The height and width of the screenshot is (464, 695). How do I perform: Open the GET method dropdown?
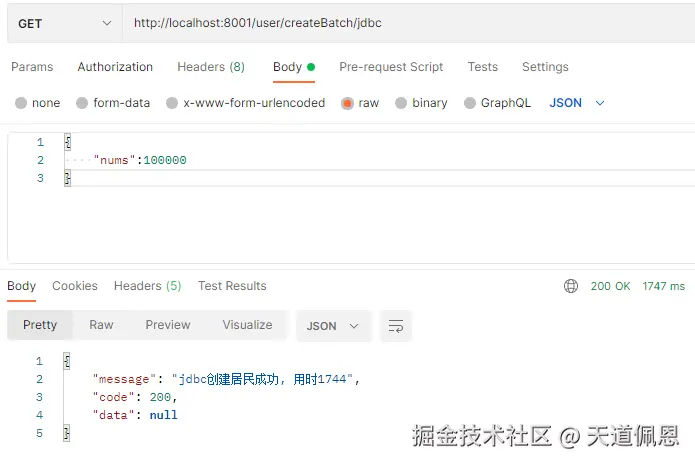tap(65, 23)
